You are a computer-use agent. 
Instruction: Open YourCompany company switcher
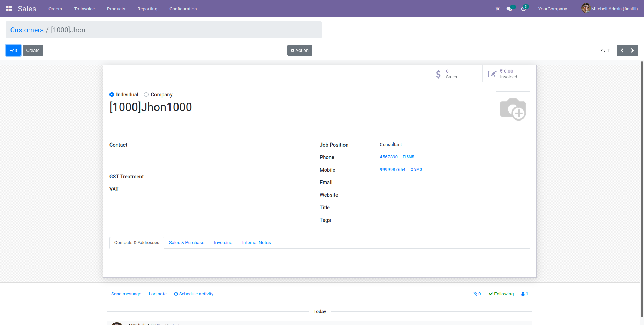tap(553, 9)
